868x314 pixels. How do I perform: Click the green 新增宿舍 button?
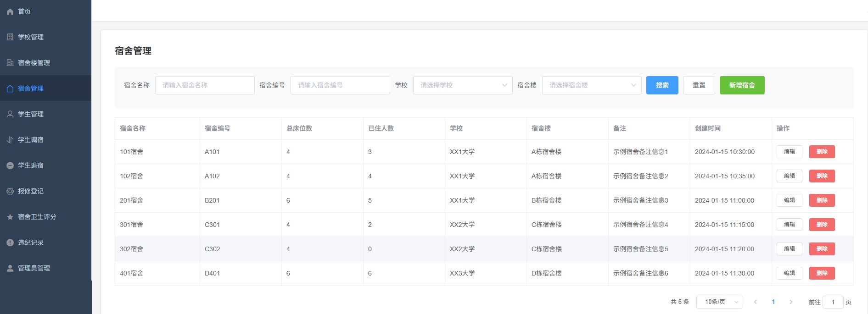tap(742, 85)
